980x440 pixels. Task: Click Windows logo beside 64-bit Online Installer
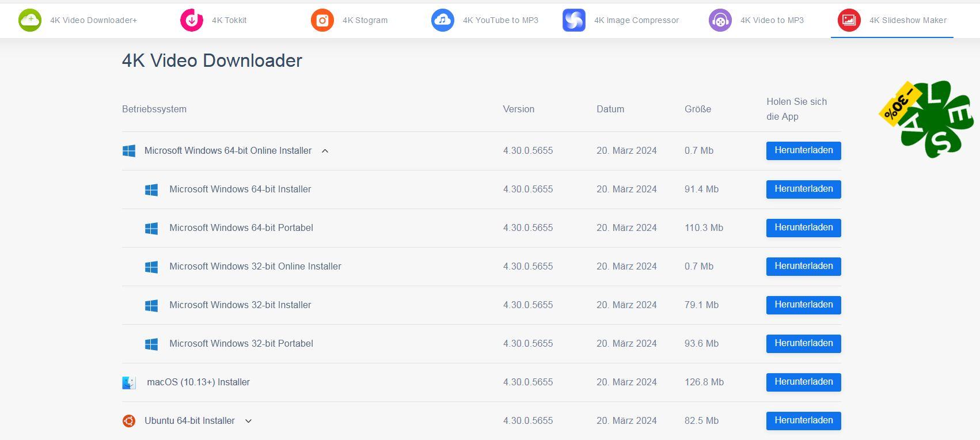click(129, 151)
